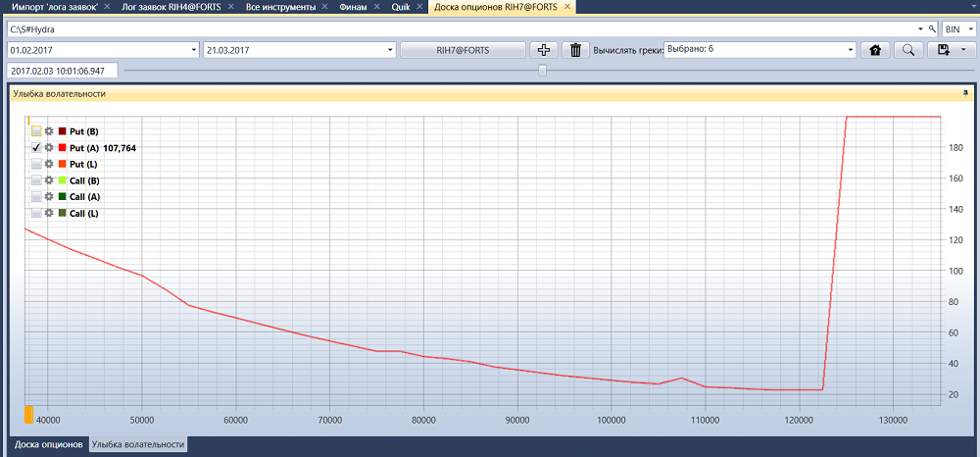This screenshot has width=980, height=457.
Task: Click the olive Call (L) color swatch
Action: [x=62, y=213]
